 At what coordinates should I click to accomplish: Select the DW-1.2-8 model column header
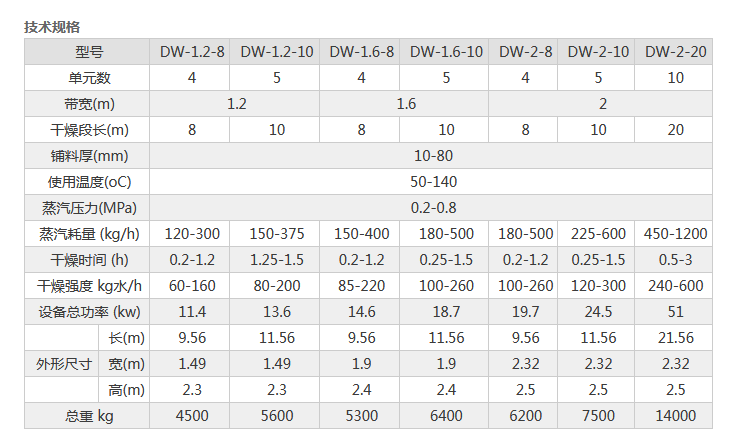[x=192, y=52]
